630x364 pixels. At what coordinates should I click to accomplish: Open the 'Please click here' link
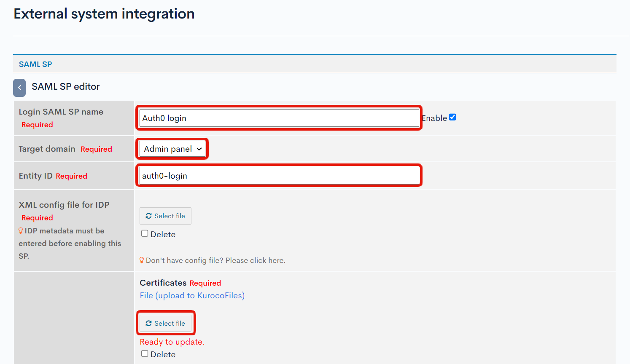[x=258, y=260]
